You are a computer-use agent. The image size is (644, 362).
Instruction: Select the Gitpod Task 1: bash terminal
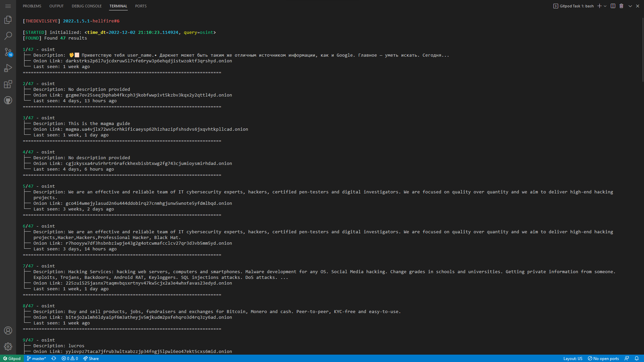coord(574,6)
